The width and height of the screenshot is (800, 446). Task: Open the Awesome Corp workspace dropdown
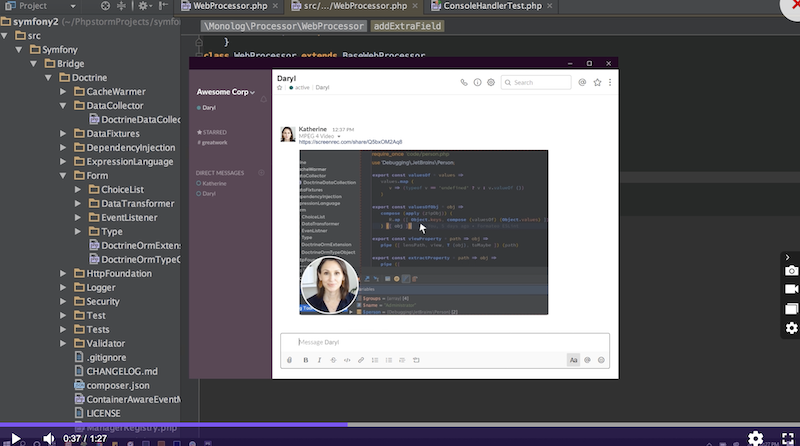226,92
